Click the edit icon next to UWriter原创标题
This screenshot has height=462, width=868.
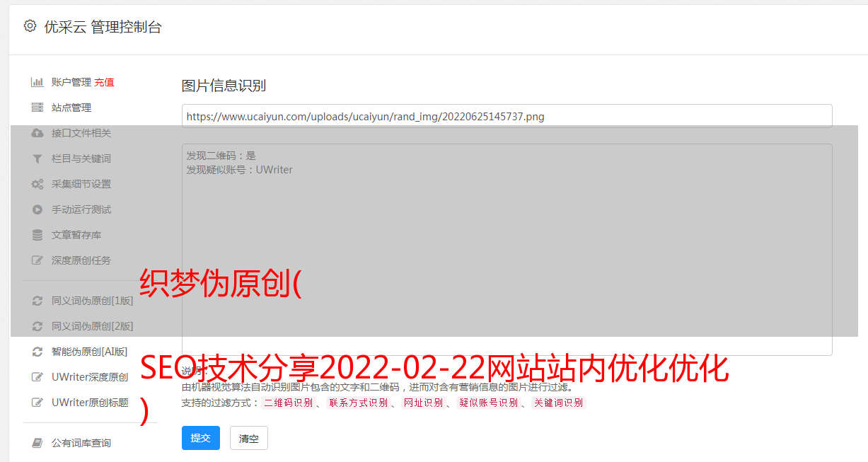pos(37,403)
